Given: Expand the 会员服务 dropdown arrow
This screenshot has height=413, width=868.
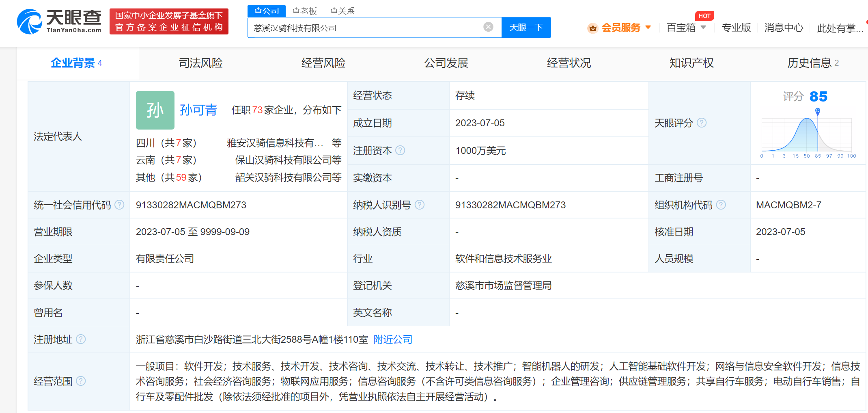Looking at the screenshot, I should point(648,27).
